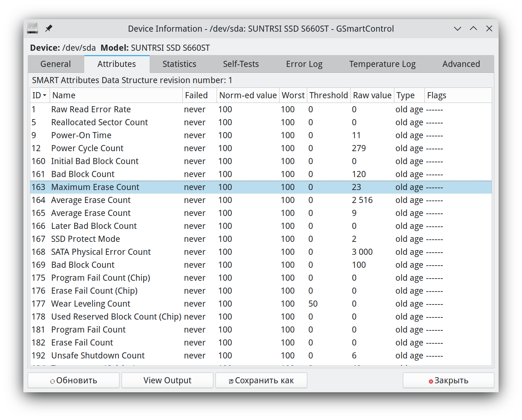The width and height of the screenshot is (522, 420).
Task: Go to the Self-Tests tab
Action: (241, 64)
